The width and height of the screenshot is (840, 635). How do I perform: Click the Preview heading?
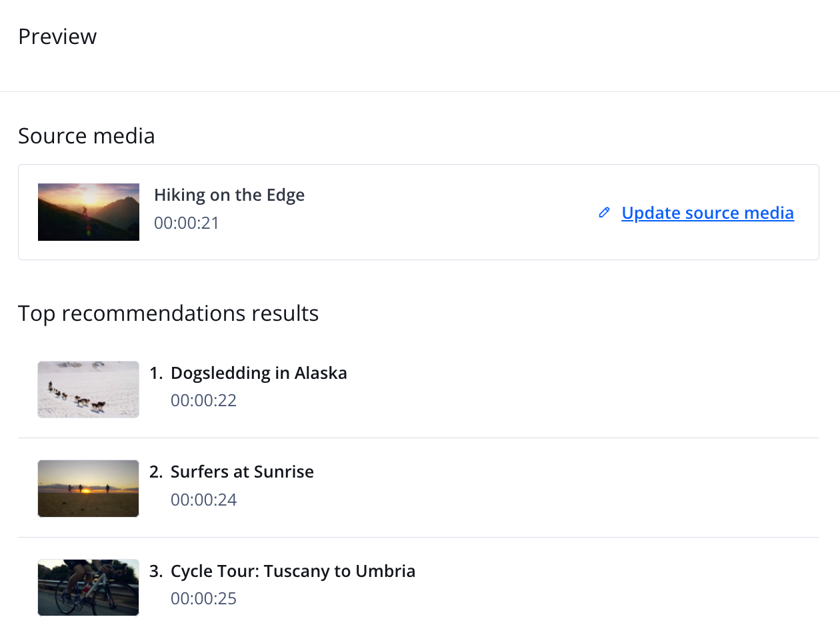(57, 37)
